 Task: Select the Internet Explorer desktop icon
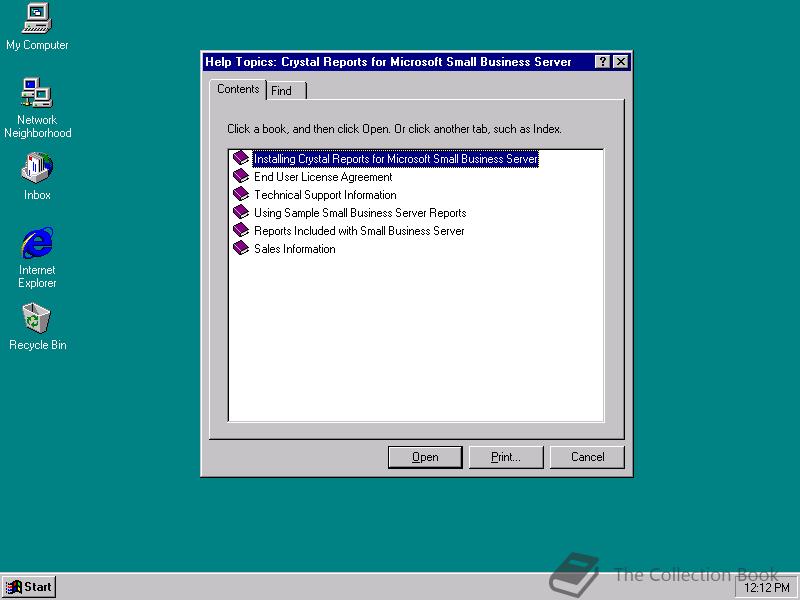[37, 258]
